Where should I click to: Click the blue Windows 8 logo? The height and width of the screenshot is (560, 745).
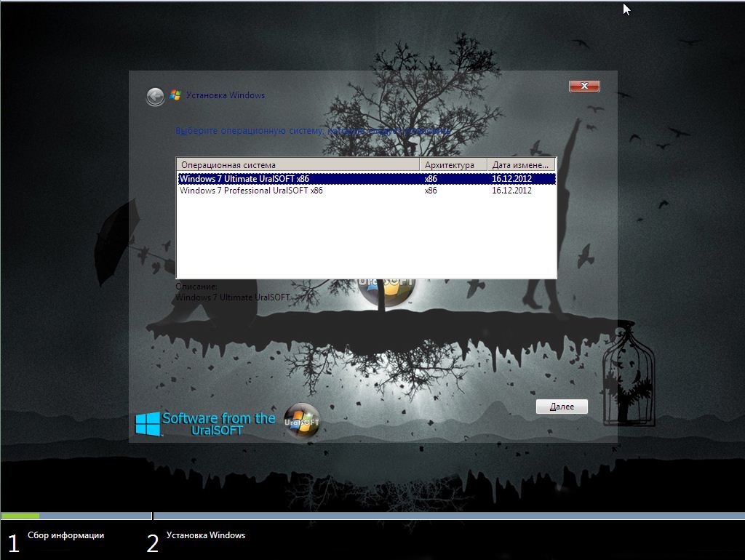[x=148, y=424]
